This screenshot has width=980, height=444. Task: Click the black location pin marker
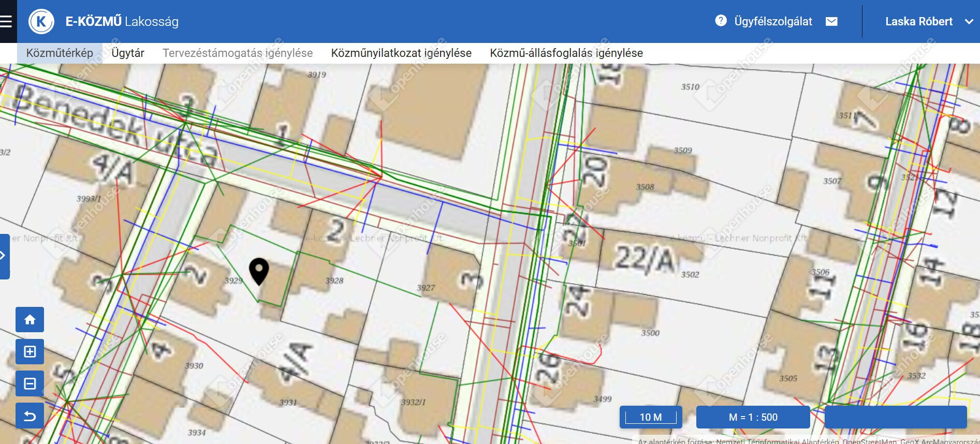(259, 270)
